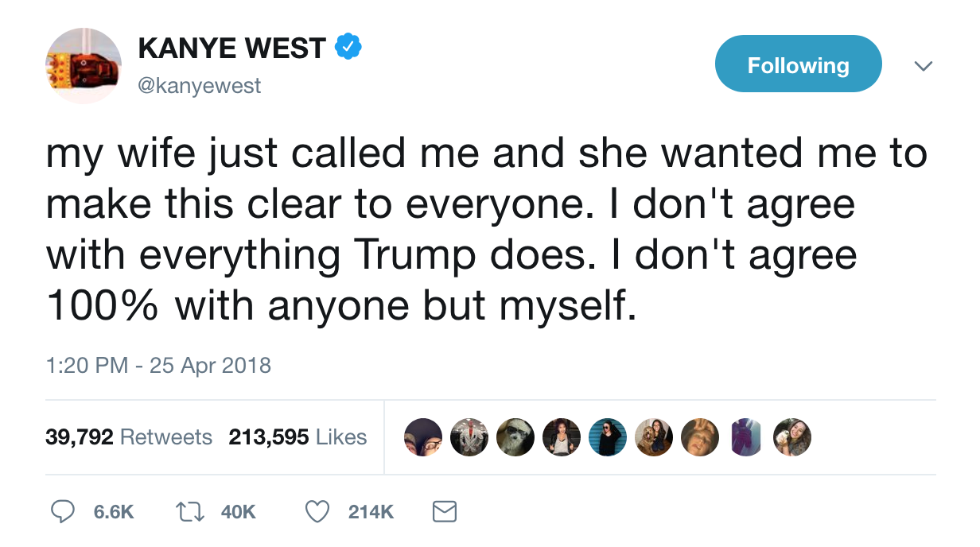Expand the tweet options chevron
Screen dimensions: 980x547
click(922, 65)
